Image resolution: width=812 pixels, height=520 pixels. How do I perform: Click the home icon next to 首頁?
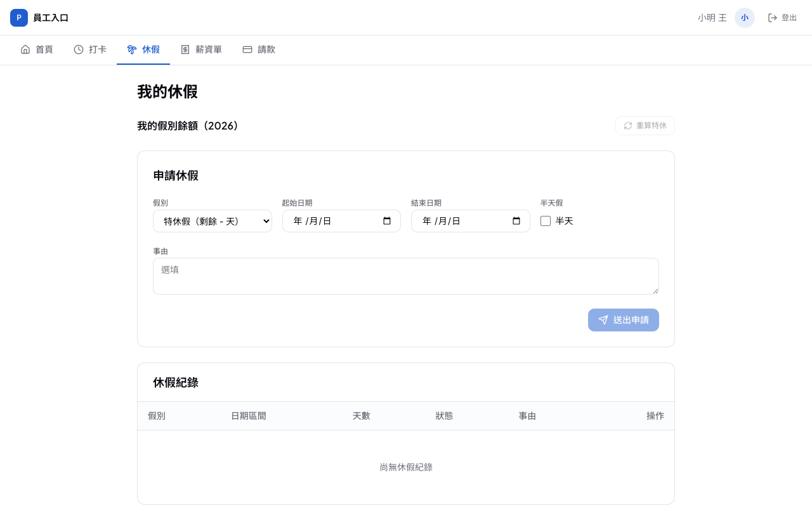click(x=25, y=50)
